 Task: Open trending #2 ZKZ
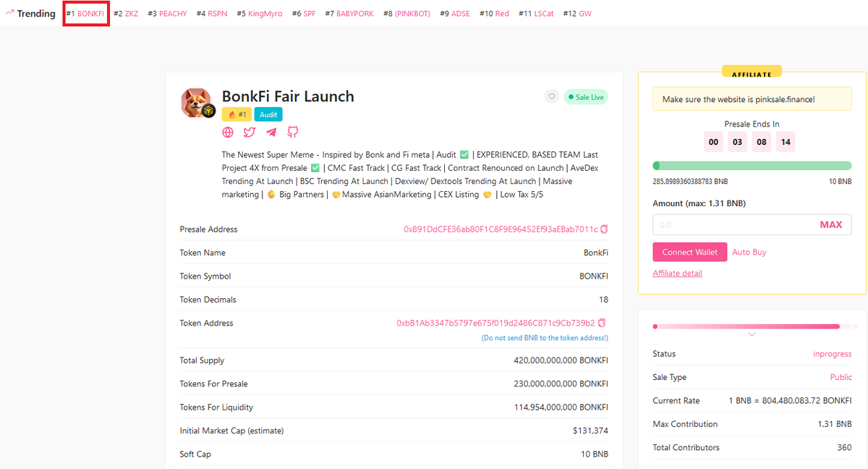point(126,14)
